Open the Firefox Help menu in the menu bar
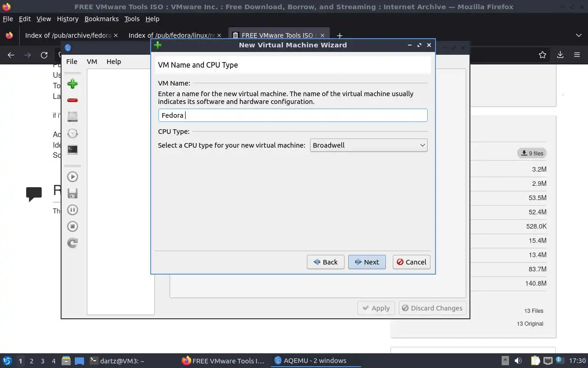The width and height of the screenshot is (588, 368). (152, 19)
